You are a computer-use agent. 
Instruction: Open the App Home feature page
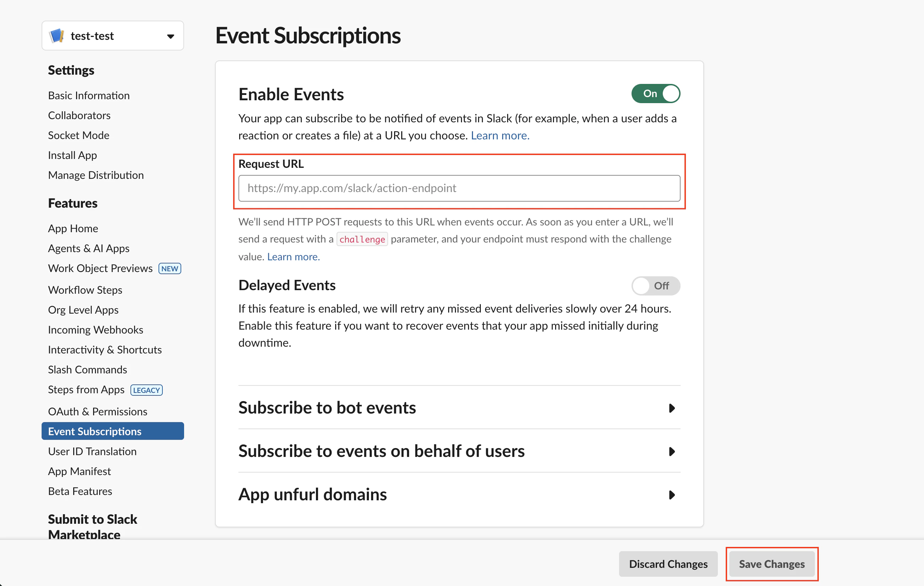tap(73, 229)
